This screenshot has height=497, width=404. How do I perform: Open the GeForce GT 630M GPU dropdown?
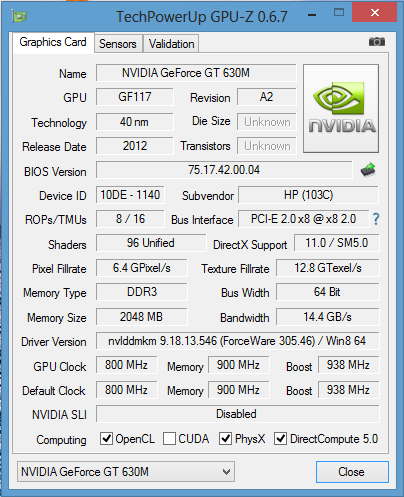pyautogui.click(x=126, y=472)
